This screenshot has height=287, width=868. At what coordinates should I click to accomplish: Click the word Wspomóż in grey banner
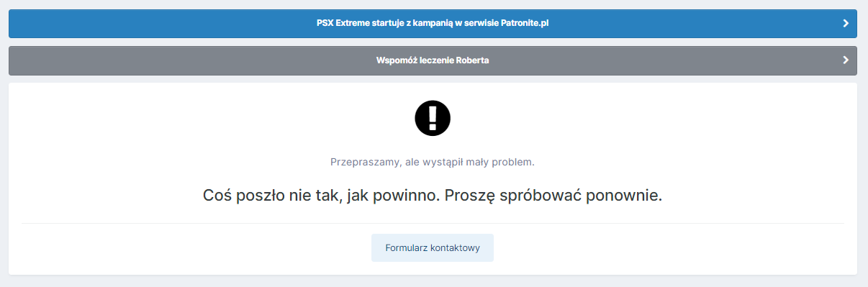[x=394, y=60]
